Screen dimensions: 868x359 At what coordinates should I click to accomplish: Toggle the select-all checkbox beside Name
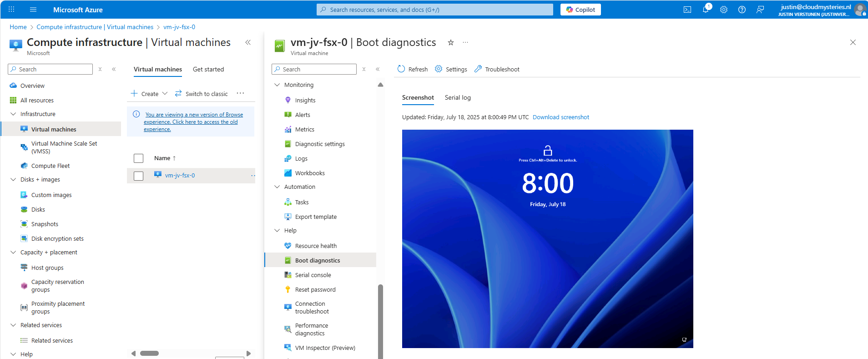(139, 158)
